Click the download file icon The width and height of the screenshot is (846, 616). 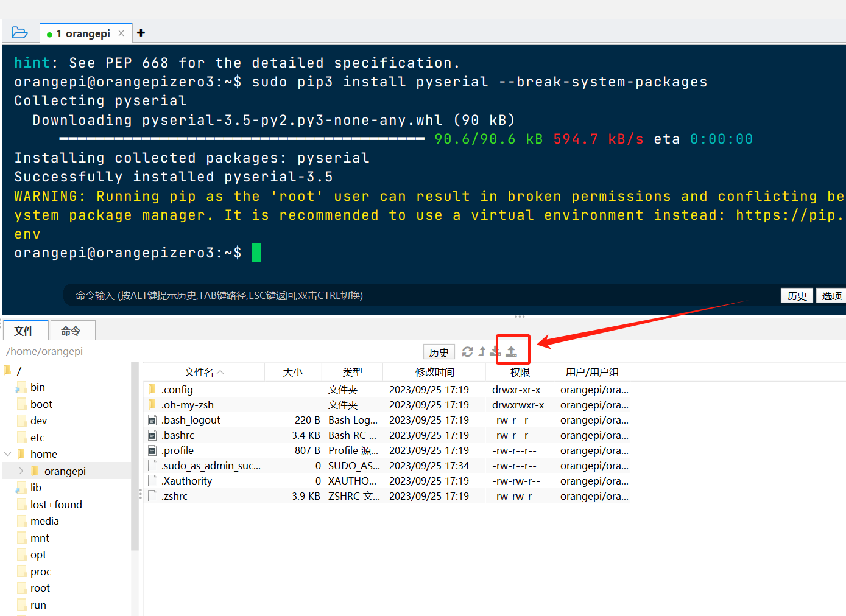click(496, 351)
